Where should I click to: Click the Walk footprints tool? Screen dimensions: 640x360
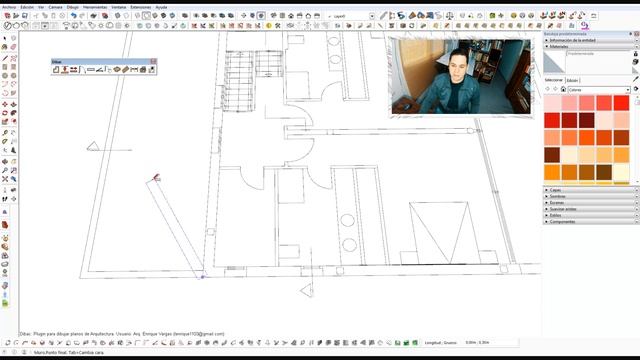(x=5, y=199)
